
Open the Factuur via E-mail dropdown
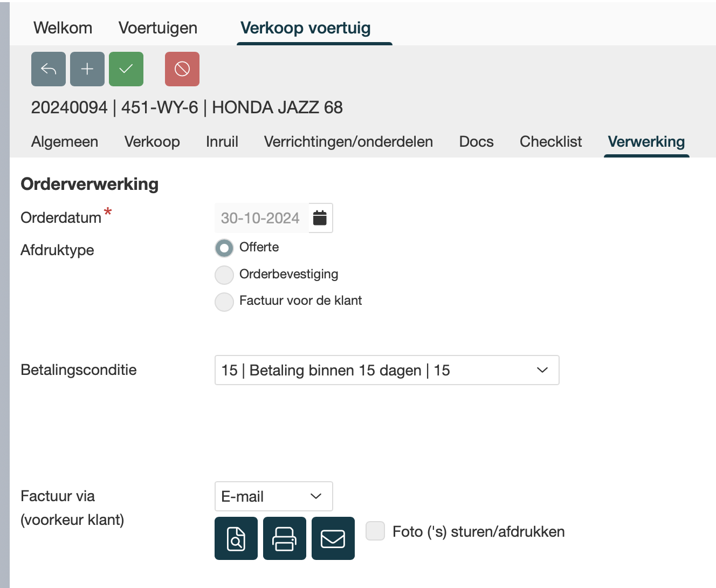(273, 496)
